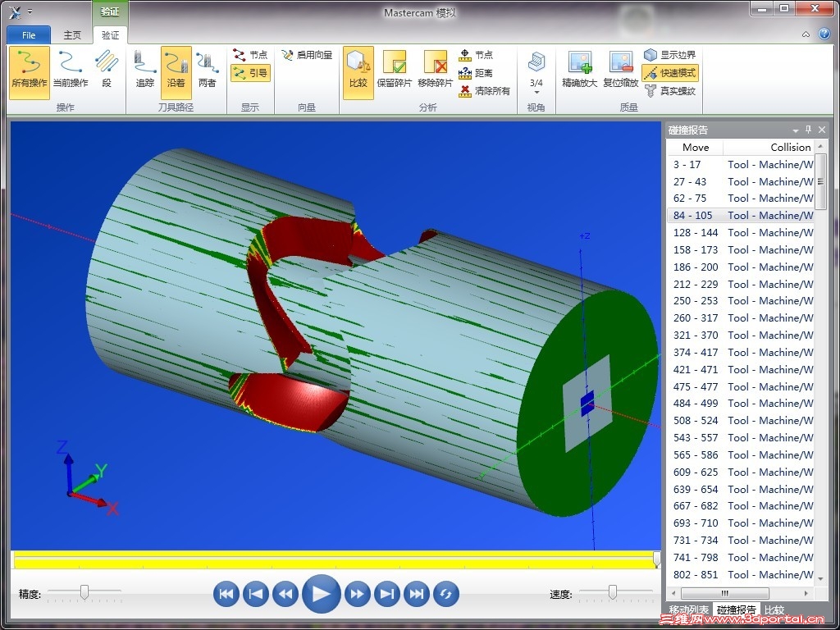Select collision row 802 - 851
The width and height of the screenshot is (840, 630).
click(x=741, y=575)
